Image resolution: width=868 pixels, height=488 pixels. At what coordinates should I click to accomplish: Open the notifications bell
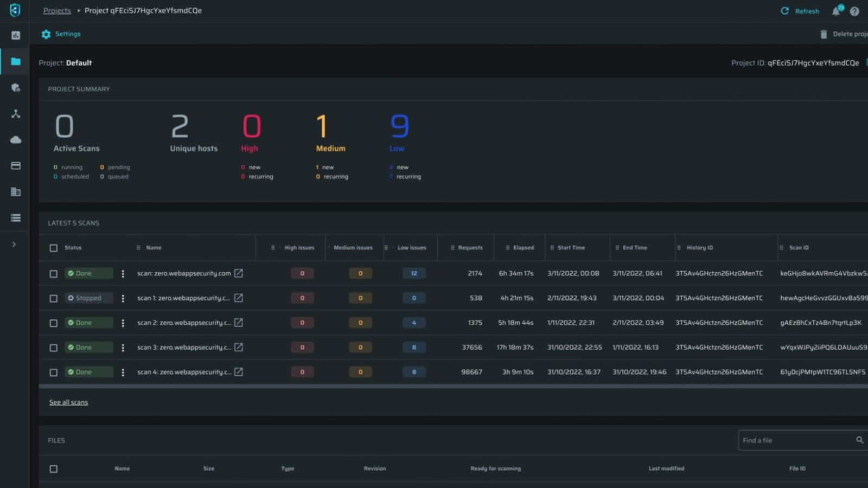835,11
